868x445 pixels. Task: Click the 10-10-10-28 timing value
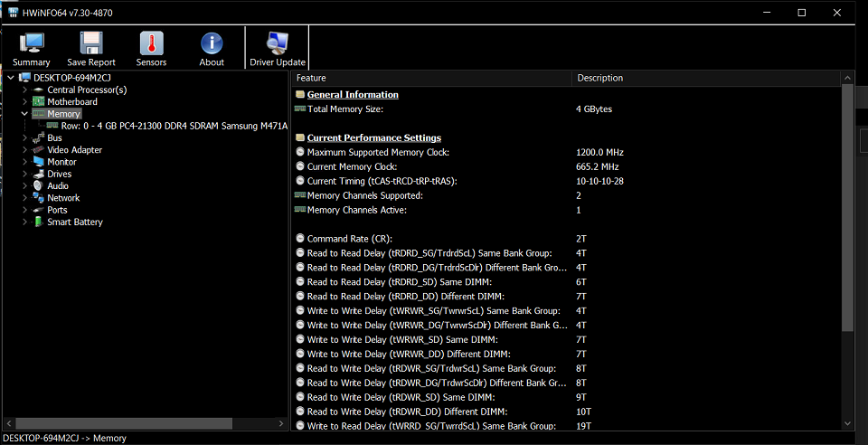click(x=599, y=181)
